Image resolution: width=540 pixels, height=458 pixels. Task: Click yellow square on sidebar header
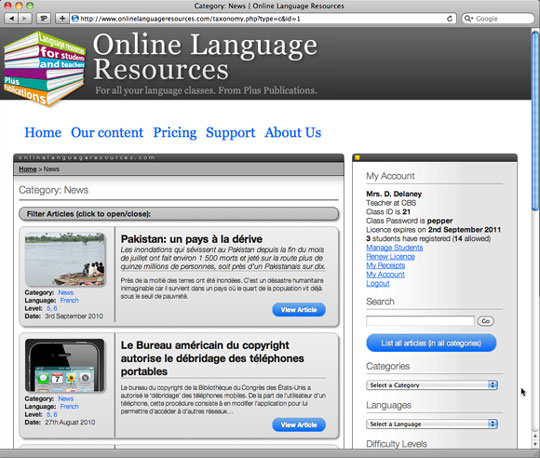[357, 158]
